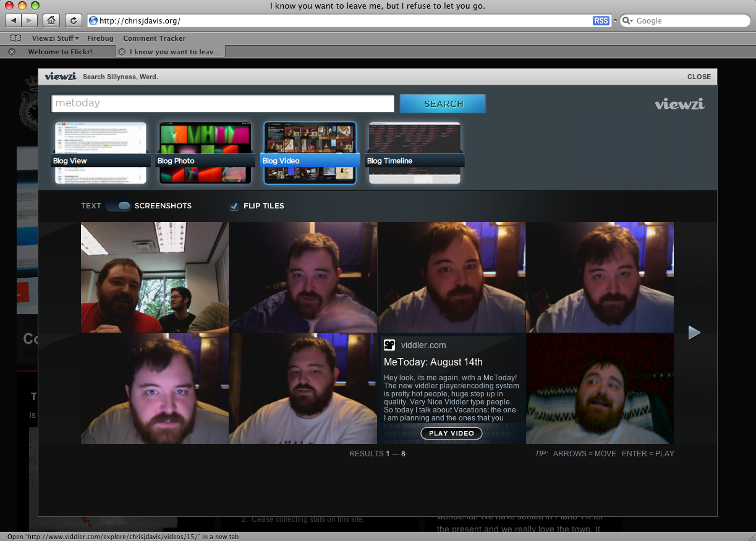Viewport: 756px width, 541px height.
Task: Close the 'I know you want to leav...' tab
Action: click(x=122, y=52)
